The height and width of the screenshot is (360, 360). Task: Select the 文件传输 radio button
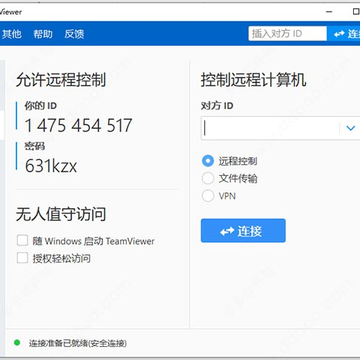point(208,178)
